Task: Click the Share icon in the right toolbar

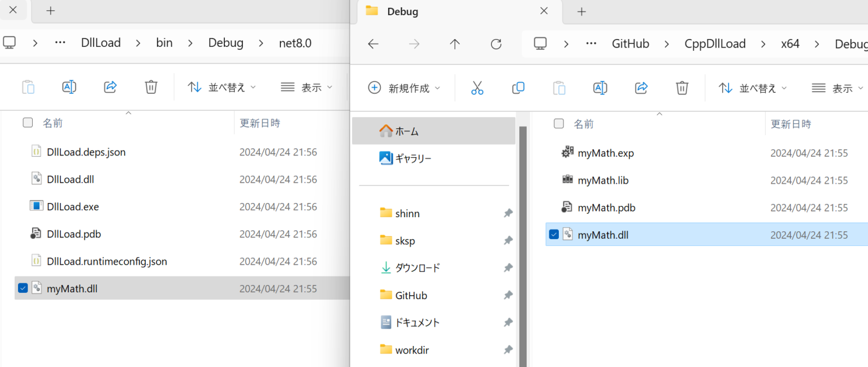Action: [641, 88]
